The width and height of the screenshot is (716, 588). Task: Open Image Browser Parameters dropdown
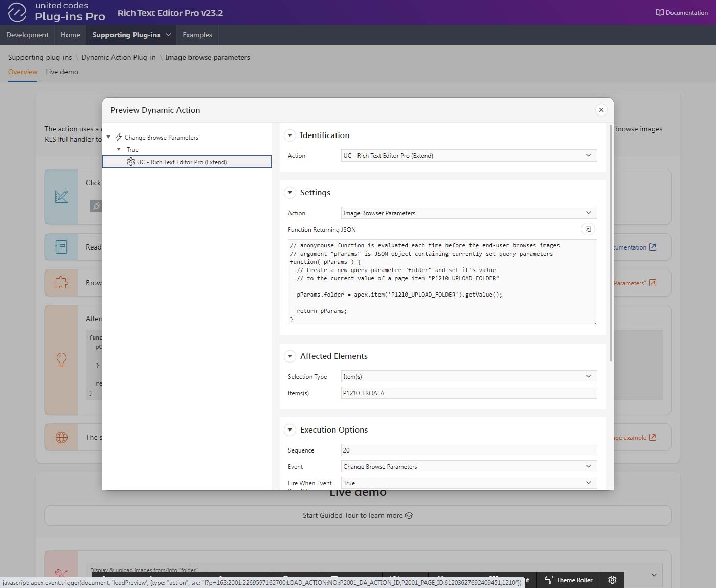pos(469,213)
